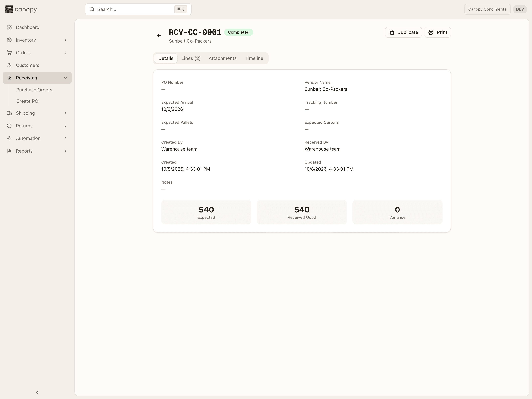Image resolution: width=532 pixels, height=399 pixels.
Task: Open Customers in the sidebar
Action: [37, 65]
